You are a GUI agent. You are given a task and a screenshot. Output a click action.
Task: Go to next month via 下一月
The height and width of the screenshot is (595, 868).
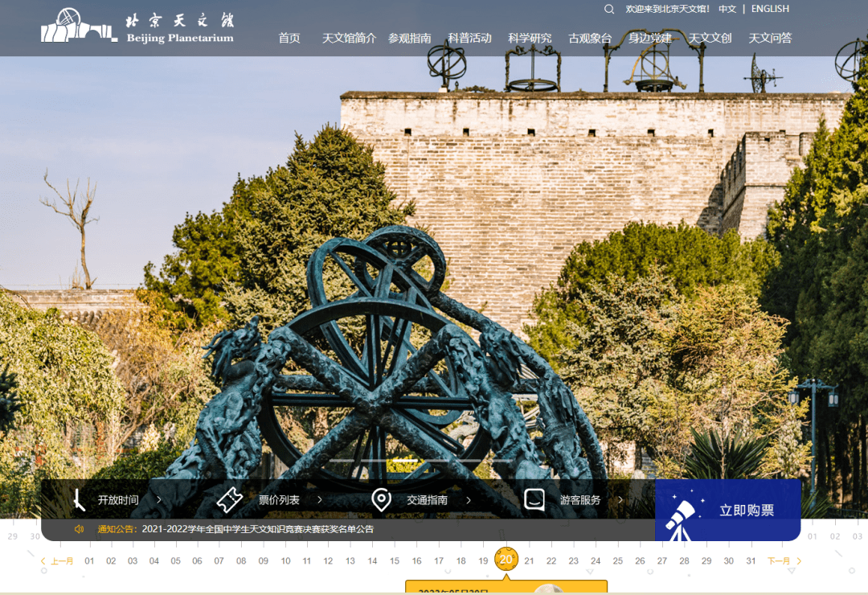click(778, 561)
